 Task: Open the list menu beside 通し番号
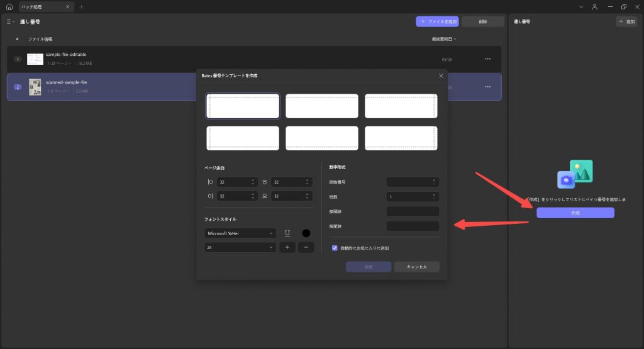pyautogui.click(x=11, y=21)
